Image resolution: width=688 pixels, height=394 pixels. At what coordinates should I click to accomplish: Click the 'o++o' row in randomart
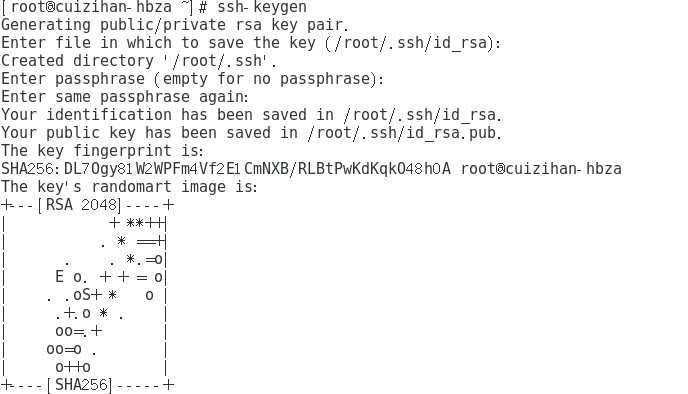pyautogui.click(x=73, y=367)
